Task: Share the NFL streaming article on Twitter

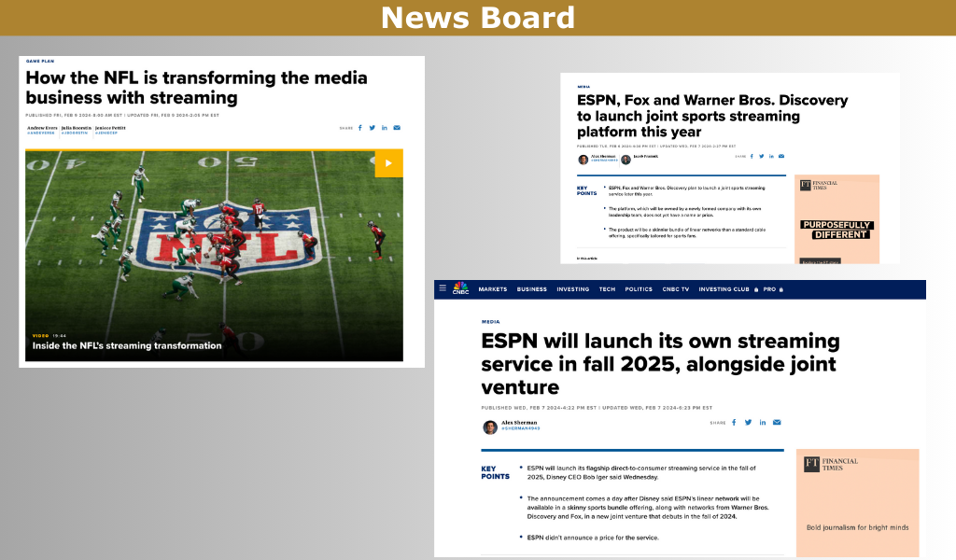Action: [x=372, y=128]
